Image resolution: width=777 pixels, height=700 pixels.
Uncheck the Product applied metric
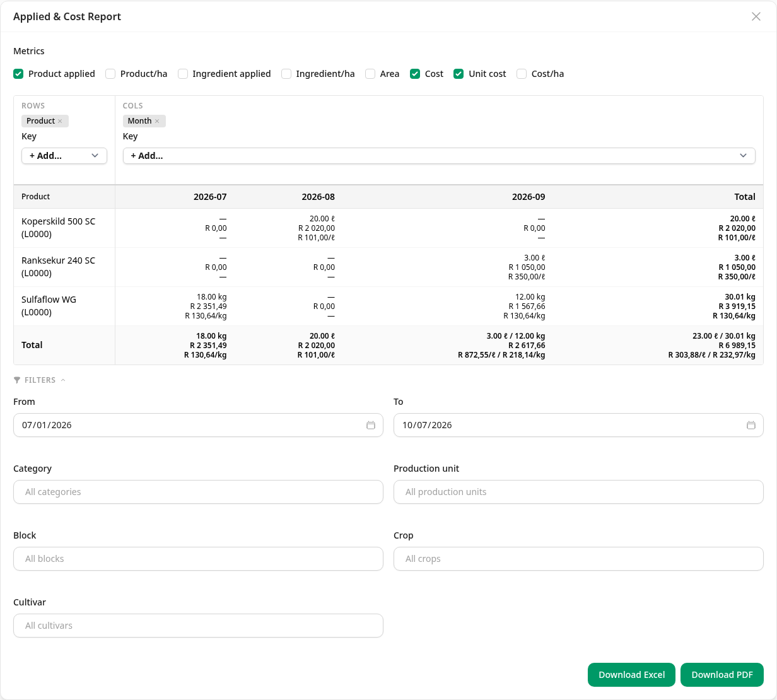point(18,74)
